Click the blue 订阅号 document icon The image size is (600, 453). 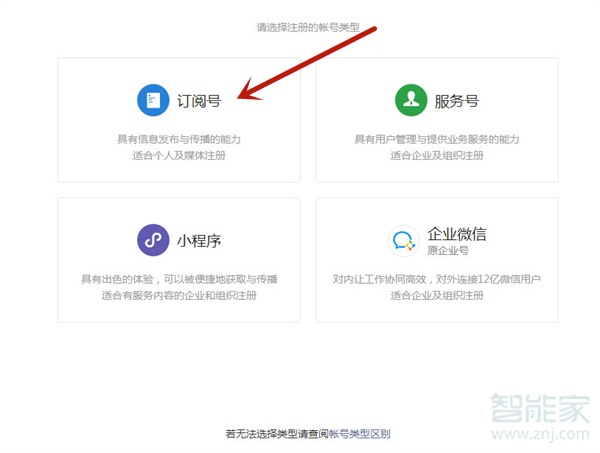tap(153, 100)
